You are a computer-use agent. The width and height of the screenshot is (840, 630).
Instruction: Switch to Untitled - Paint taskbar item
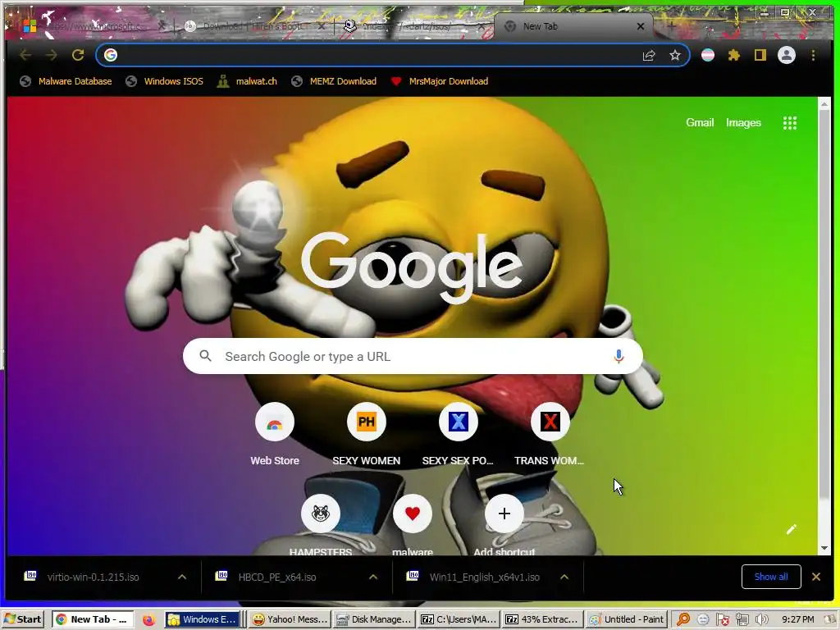click(x=627, y=619)
